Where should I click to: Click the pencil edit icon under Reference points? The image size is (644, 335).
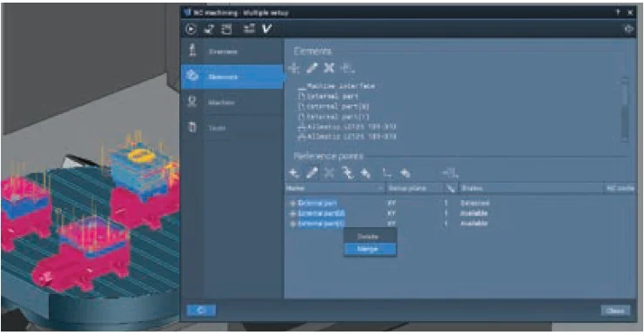click(312, 173)
